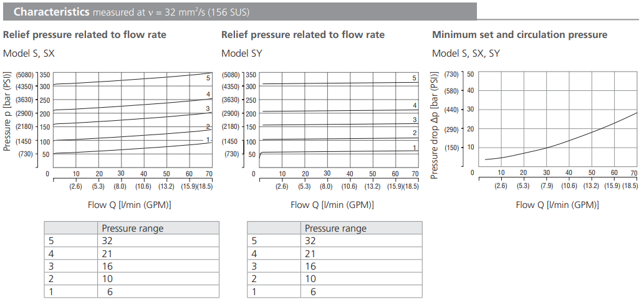Image resolution: width=644 pixels, height=307 pixels.
Task: Click value 16 in table below Model SY chart
Action: (310, 266)
